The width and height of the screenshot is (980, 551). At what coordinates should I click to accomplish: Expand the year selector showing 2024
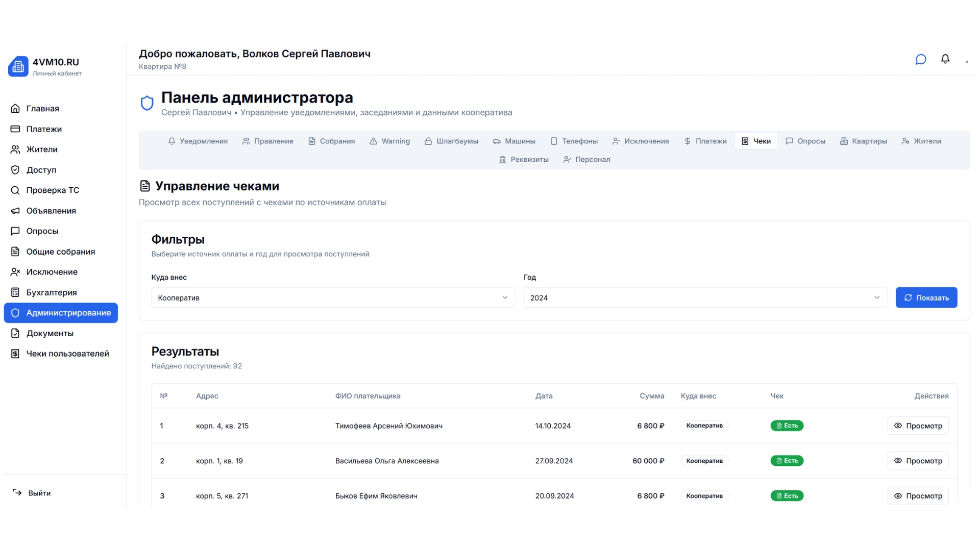704,297
